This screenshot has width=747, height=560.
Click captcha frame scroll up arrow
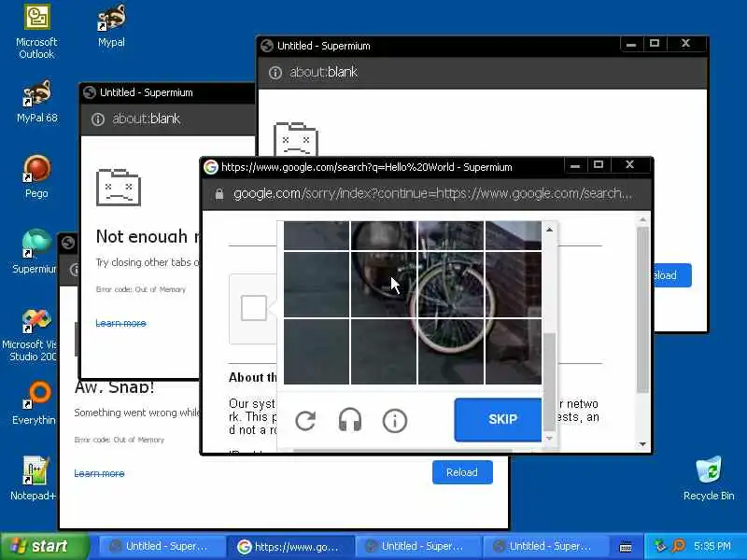coord(549,230)
